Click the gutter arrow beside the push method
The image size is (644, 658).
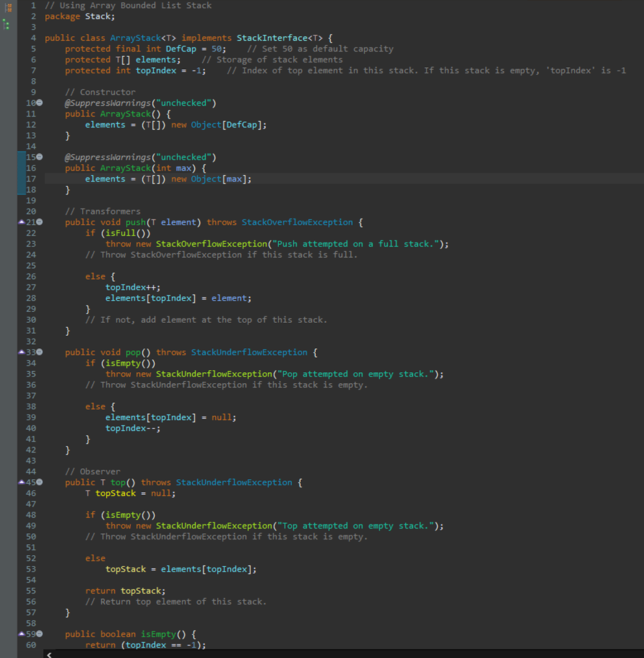[23, 222]
